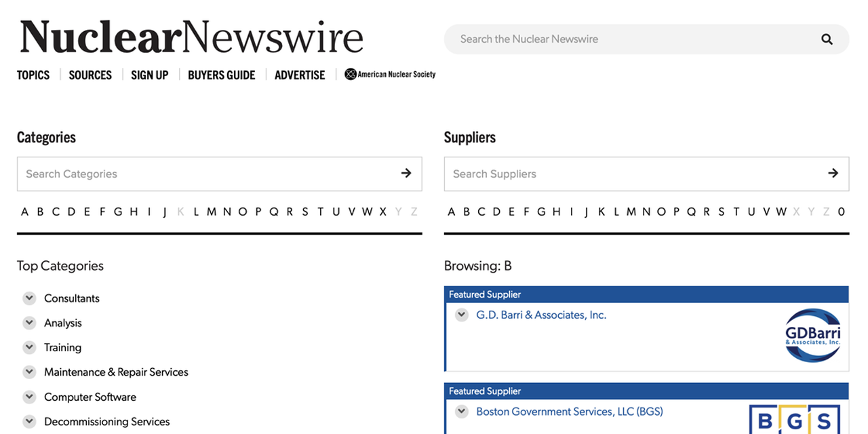Open the G.D. Barri & Associates link
This screenshot has height=434, width=868.
(x=541, y=315)
